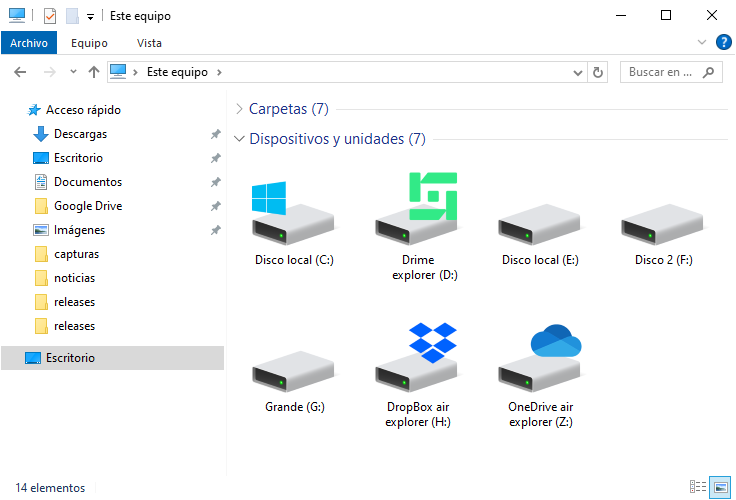Click the Dispositivos y unidades (7) header

(337, 139)
